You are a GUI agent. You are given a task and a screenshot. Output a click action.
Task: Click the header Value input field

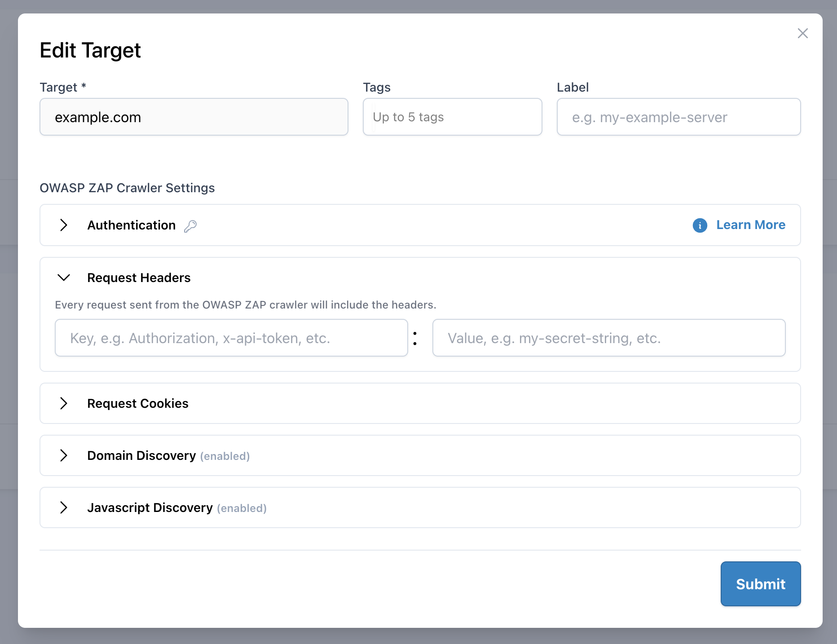coord(608,338)
